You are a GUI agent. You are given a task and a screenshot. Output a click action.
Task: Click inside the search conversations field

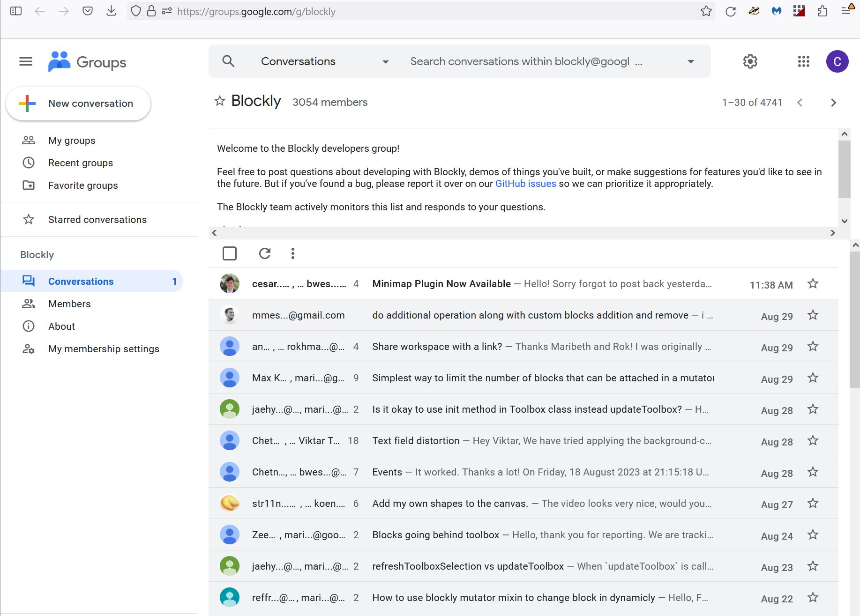(x=516, y=61)
